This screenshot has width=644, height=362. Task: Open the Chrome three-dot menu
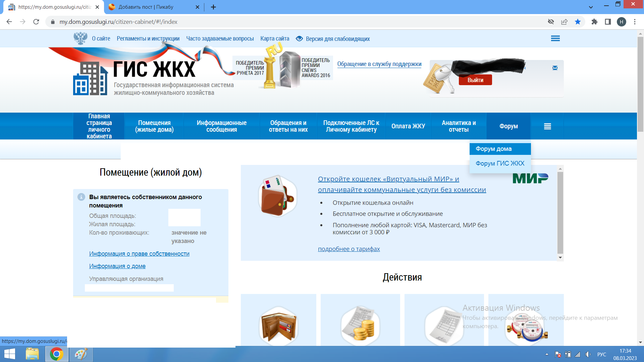(x=635, y=22)
